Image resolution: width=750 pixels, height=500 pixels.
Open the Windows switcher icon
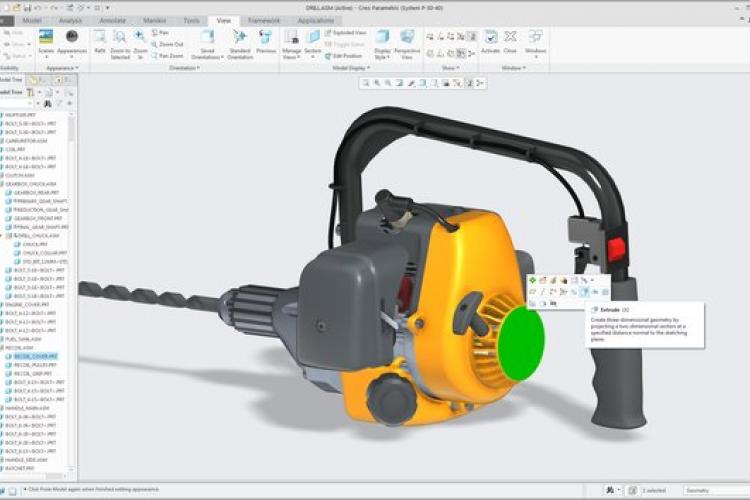[x=535, y=37]
